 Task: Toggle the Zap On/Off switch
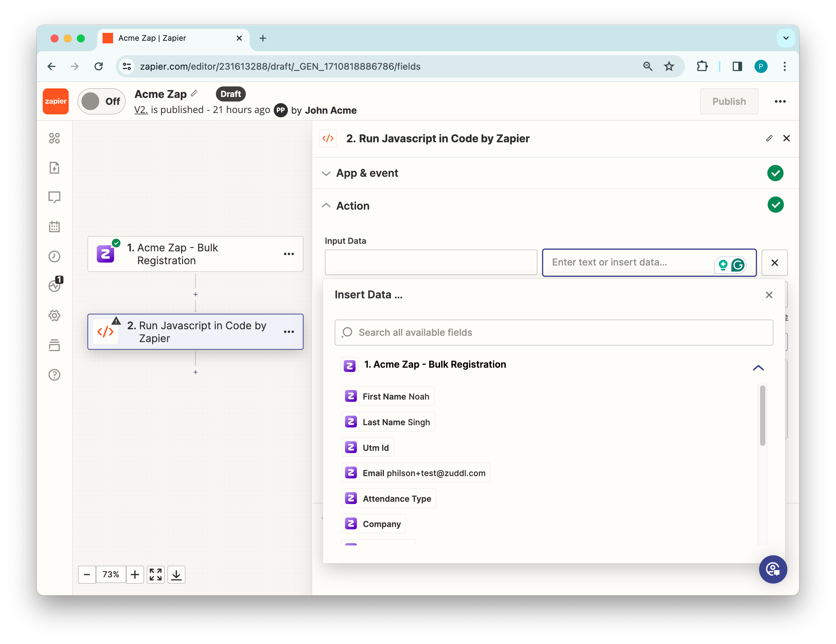[102, 102]
